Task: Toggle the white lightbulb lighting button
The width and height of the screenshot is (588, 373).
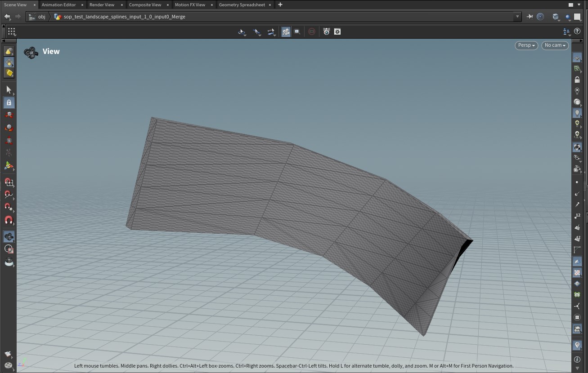Action: click(x=577, y=113)
